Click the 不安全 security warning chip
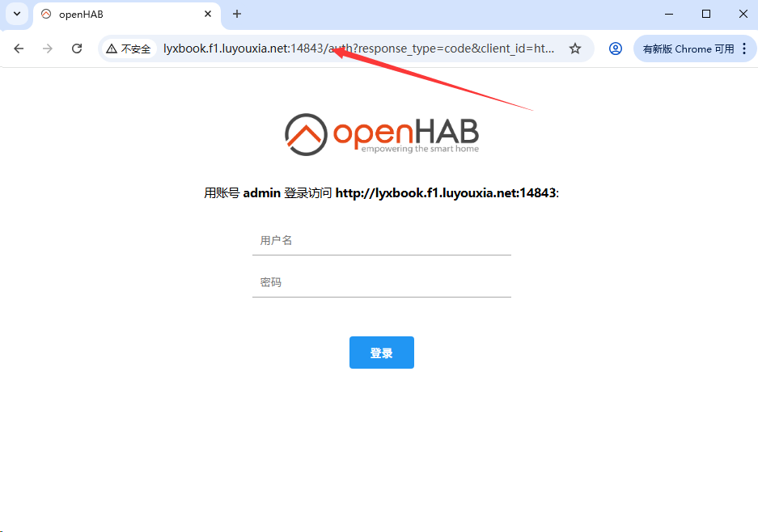The height and width of the screenshot is (532, 758). click(129, 49)
